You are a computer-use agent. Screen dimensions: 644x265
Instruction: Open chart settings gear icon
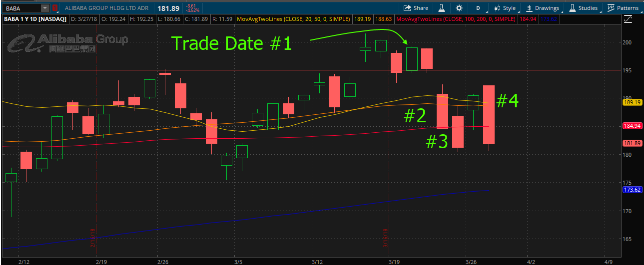pyautogui.click(x=459, y=8)
